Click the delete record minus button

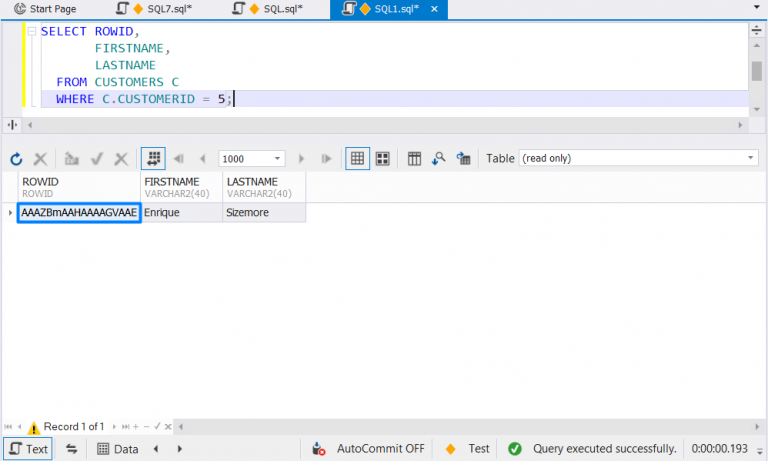146,427
